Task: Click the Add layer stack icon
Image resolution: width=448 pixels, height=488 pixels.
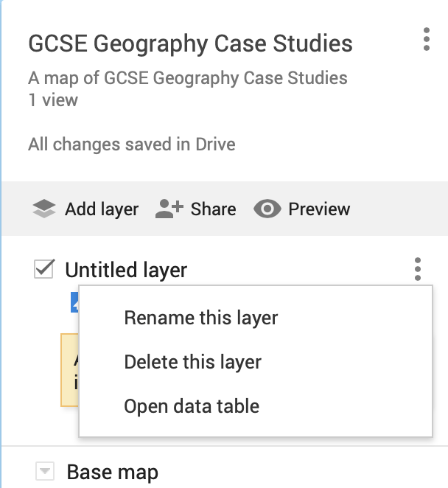Action: pos(44,209)
